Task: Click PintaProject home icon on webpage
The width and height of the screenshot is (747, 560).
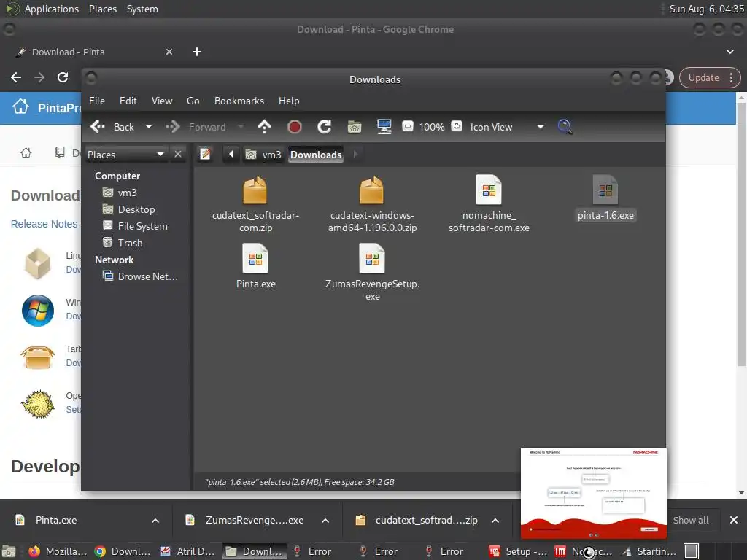Action: pyautogui.click(x=20, y=106)
